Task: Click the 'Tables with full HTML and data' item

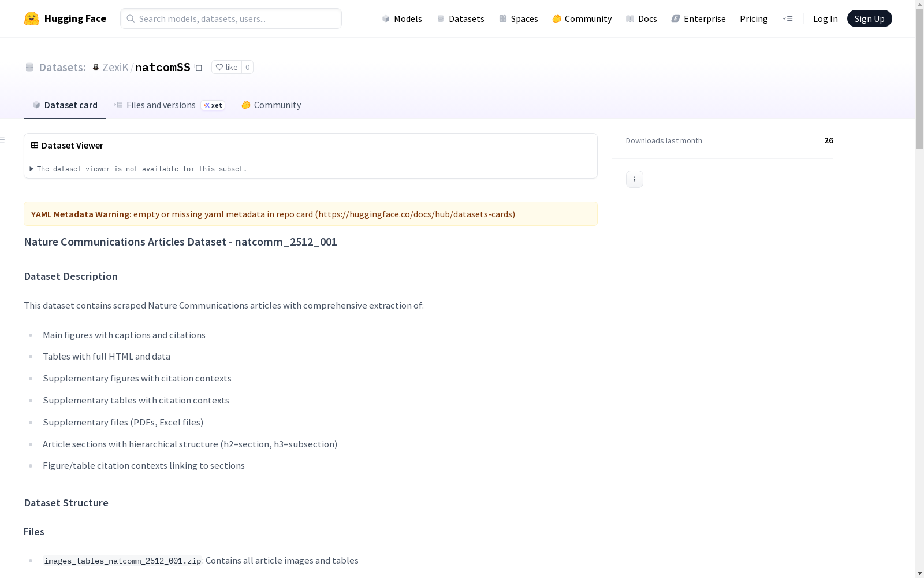Action: 106,356
